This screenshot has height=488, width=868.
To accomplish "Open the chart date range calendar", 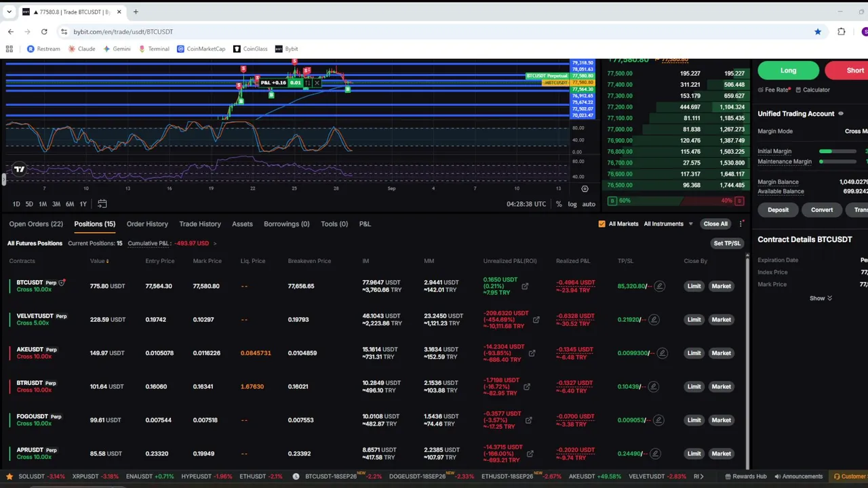I will coord(102,204).
